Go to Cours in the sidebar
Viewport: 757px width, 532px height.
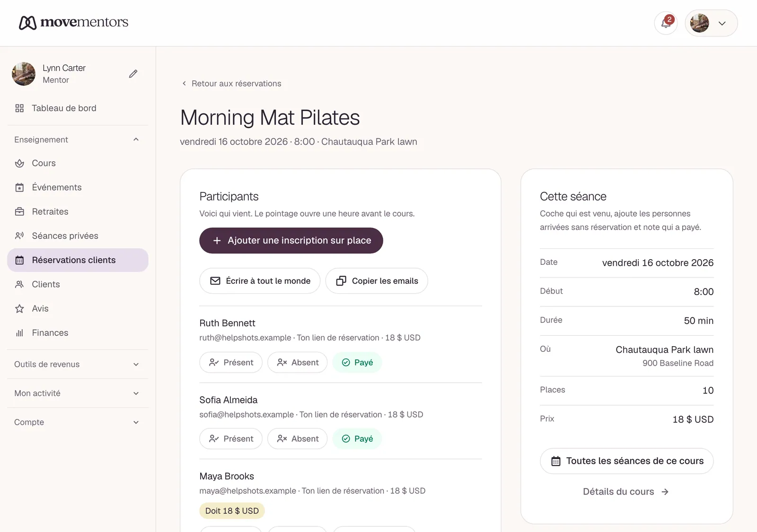pos(78,163)
